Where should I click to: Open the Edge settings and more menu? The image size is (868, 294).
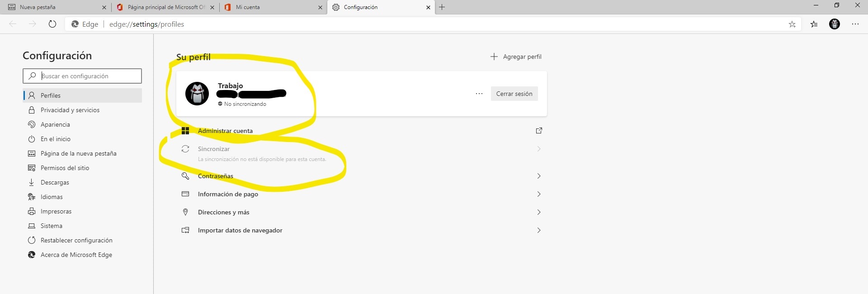pyautogui.click(x=855, y=24)
